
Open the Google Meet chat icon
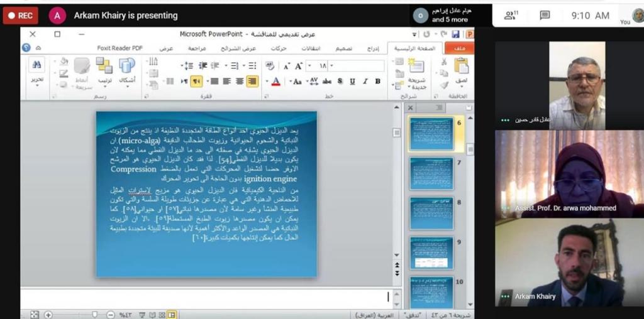point(545,16)
